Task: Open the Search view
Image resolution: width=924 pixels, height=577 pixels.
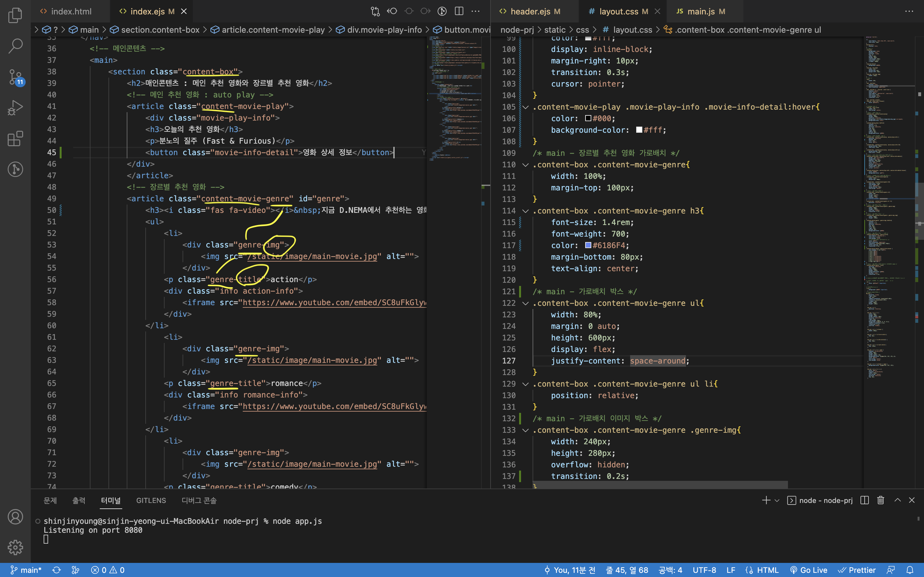Action: tap(15, 46)
